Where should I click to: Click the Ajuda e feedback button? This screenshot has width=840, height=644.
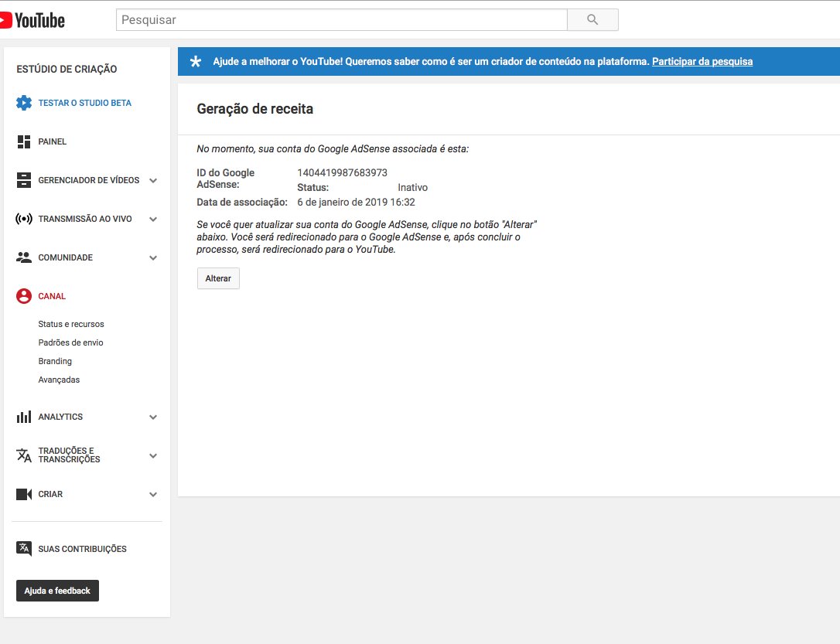click(x=57, y=591)
